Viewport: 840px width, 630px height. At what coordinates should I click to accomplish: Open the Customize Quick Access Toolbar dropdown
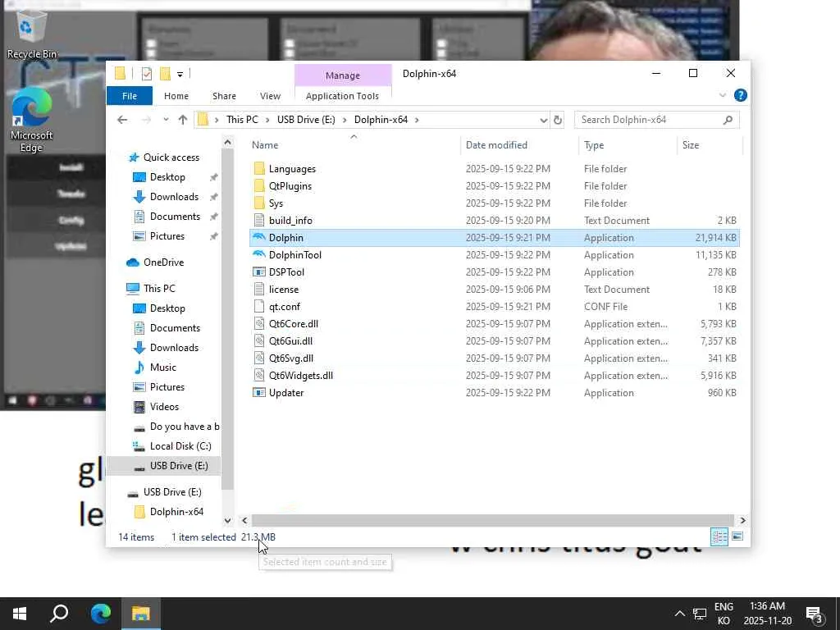tap(180, 75)
